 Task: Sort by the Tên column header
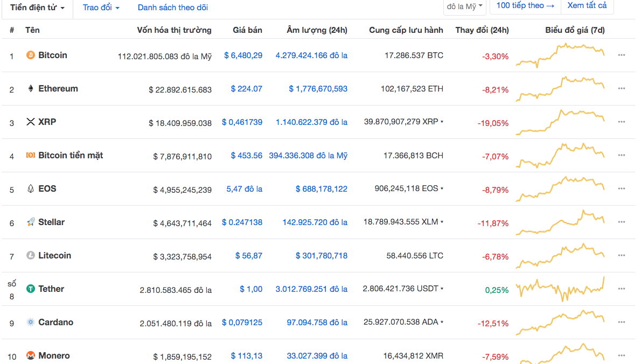click(x=32, y=30)
